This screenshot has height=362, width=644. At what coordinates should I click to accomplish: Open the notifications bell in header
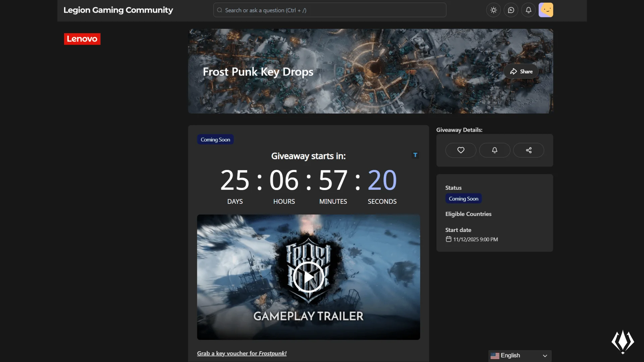528,10
